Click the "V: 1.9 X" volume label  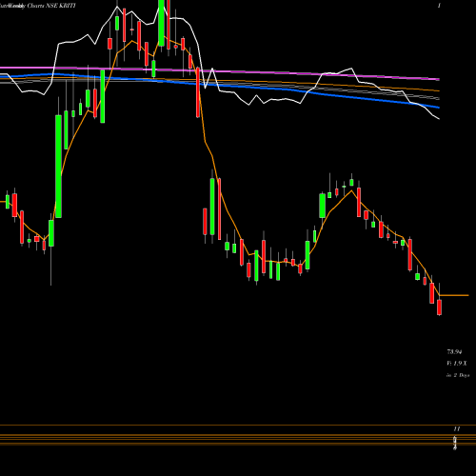pos(457,363)
